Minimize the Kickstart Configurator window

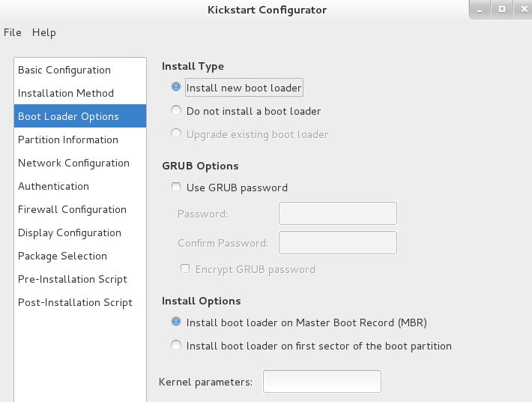[x=480, y=10]
